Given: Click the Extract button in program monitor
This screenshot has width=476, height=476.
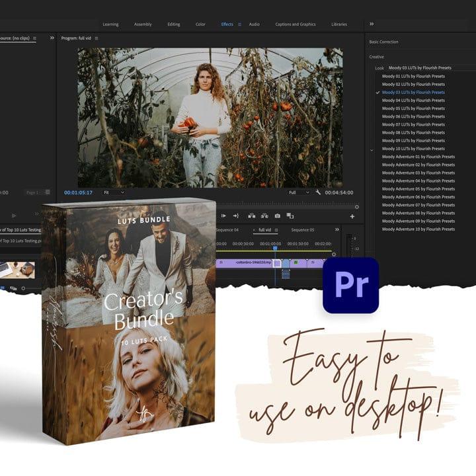Looking at the screenshot, I should [x=264, y=216].
